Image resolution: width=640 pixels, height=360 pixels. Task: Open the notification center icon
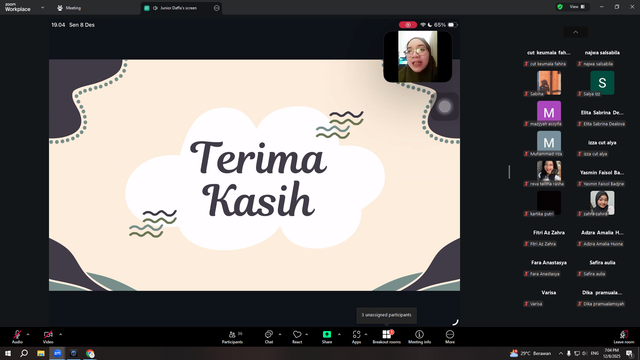tap(629, 353)
